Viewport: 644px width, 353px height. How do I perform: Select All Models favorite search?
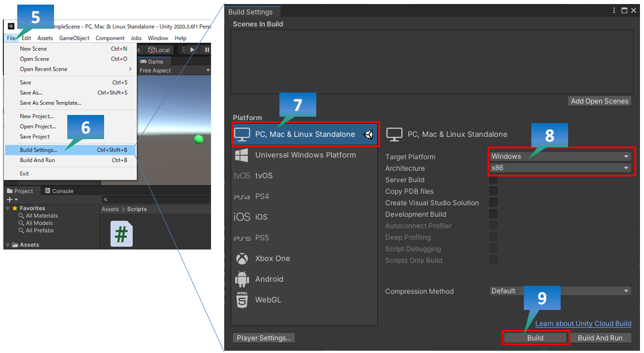click(x=36, y=223)
